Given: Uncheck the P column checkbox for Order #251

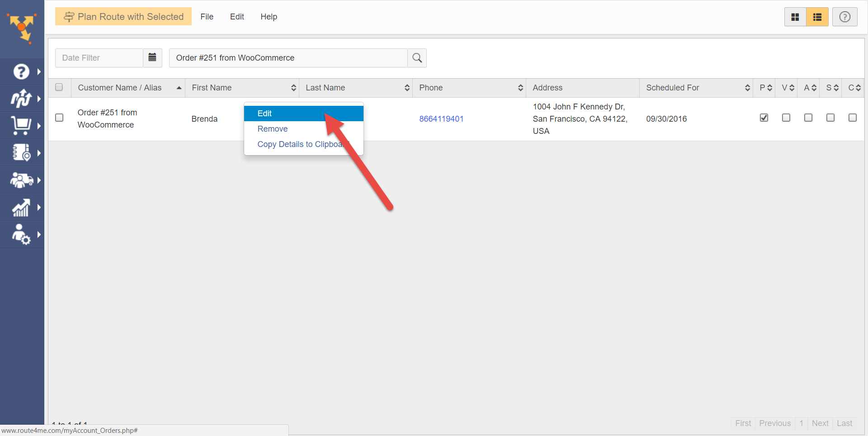Looking at the screenshot, I should pyautogui.click(x=764, y=118).
